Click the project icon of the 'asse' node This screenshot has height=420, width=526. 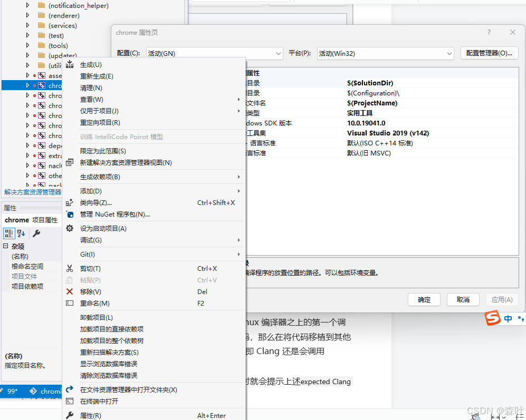(x=42, y=75)
